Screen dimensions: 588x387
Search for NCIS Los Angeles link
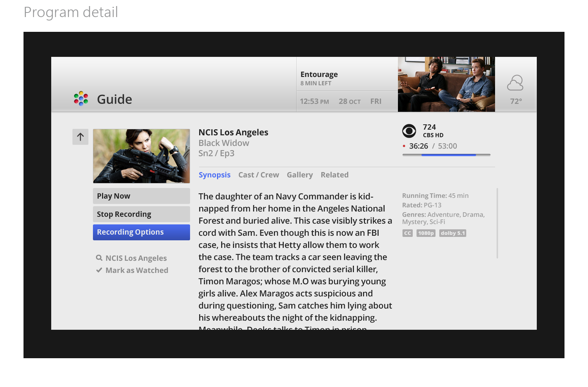pyautogui.click(x=136, y=258)
